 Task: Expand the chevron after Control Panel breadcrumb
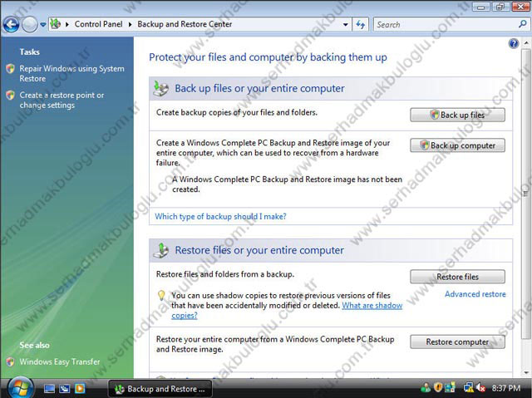tap(130, 24)
